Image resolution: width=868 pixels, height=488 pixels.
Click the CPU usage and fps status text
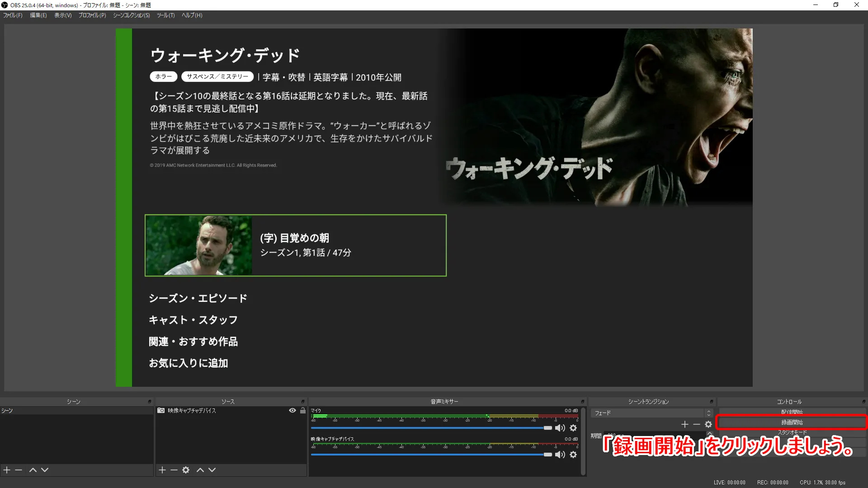click(822, 483)
